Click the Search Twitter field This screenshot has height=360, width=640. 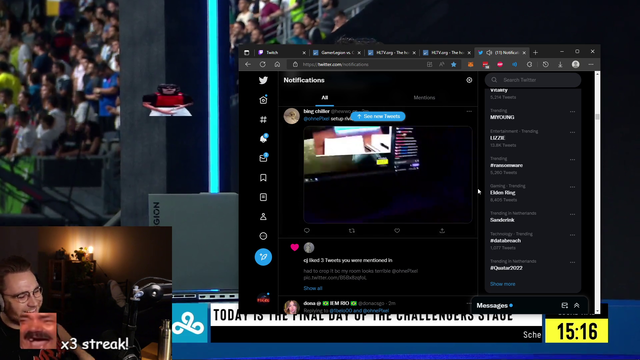click(533, 80)
